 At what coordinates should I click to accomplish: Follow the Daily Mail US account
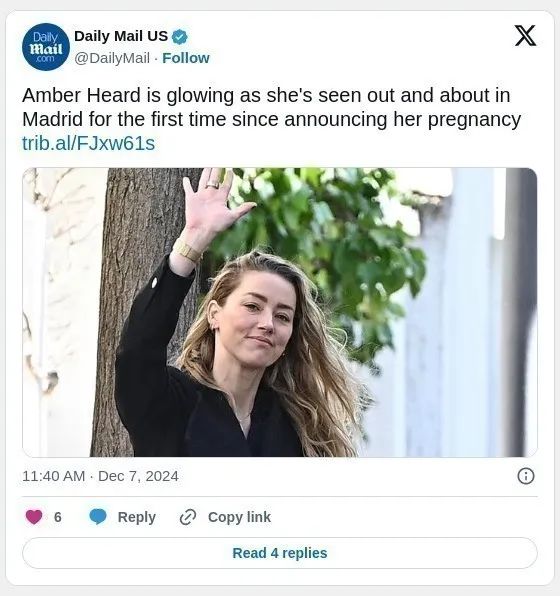(x=186, y=58)
